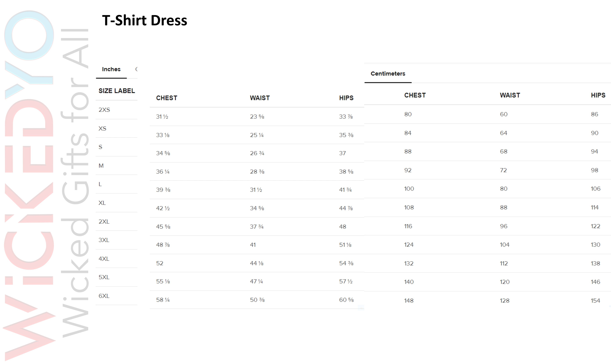Viewport: 611px width, 364px height.
Task: Click HIPS header in the centimeters table
Action: 598,95
